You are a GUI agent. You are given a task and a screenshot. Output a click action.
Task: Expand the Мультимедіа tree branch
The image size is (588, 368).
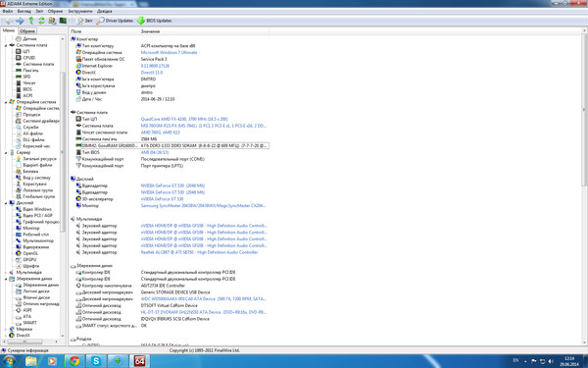[x=6, y=272]
